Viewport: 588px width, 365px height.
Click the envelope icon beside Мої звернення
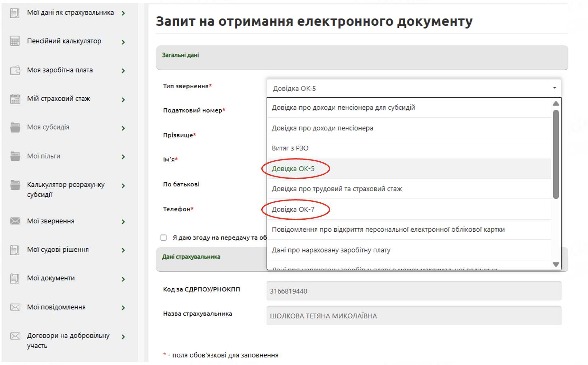[15, 221]
